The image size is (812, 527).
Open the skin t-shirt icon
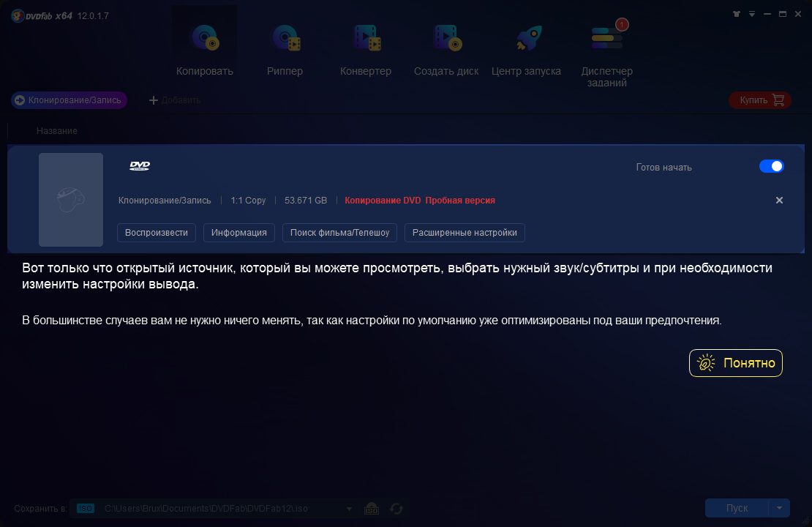click(x=737, y=14)
